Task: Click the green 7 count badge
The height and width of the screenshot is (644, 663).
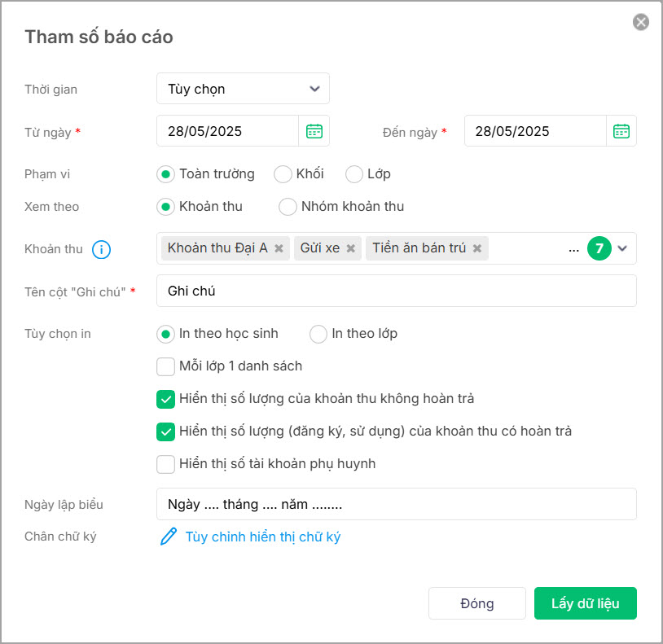Action: (x=599, y=248)
